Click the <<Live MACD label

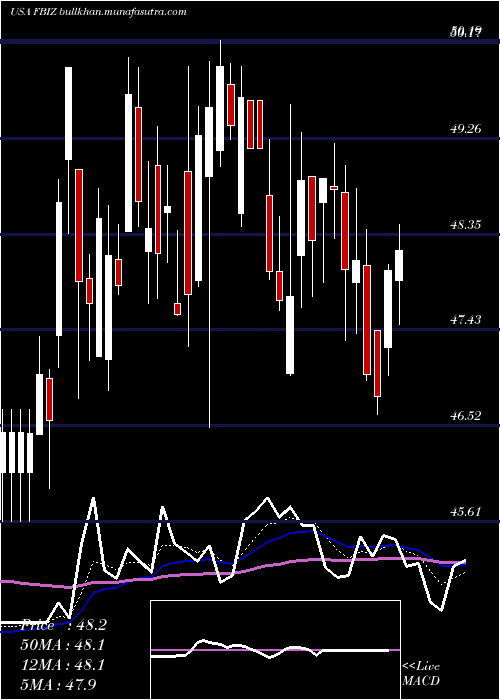[x=421, y=673]
